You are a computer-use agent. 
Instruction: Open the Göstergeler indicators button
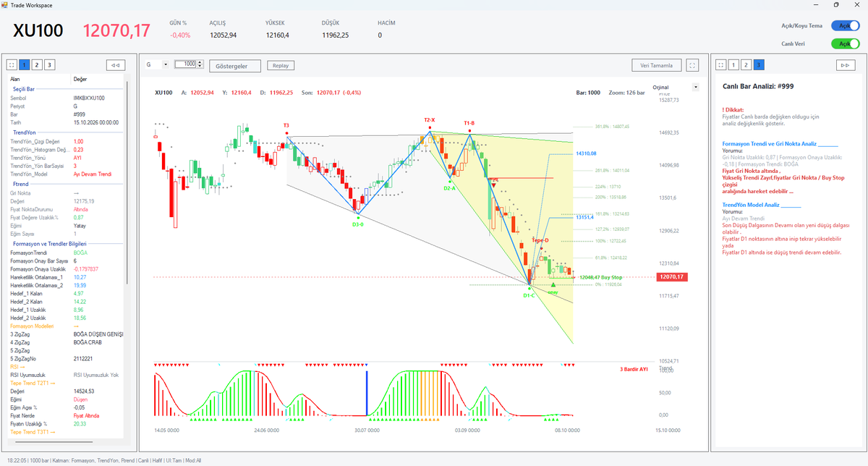(236, 66)
